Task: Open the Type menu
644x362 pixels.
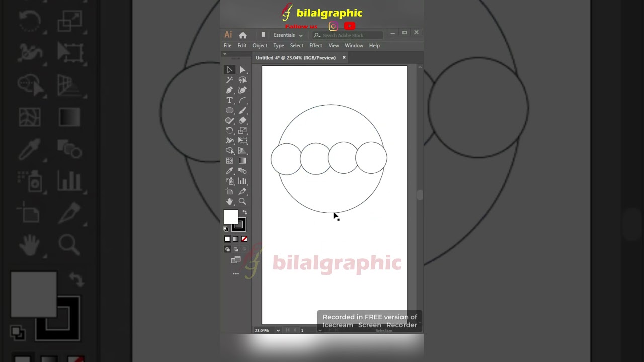Action: pos(279,45)
